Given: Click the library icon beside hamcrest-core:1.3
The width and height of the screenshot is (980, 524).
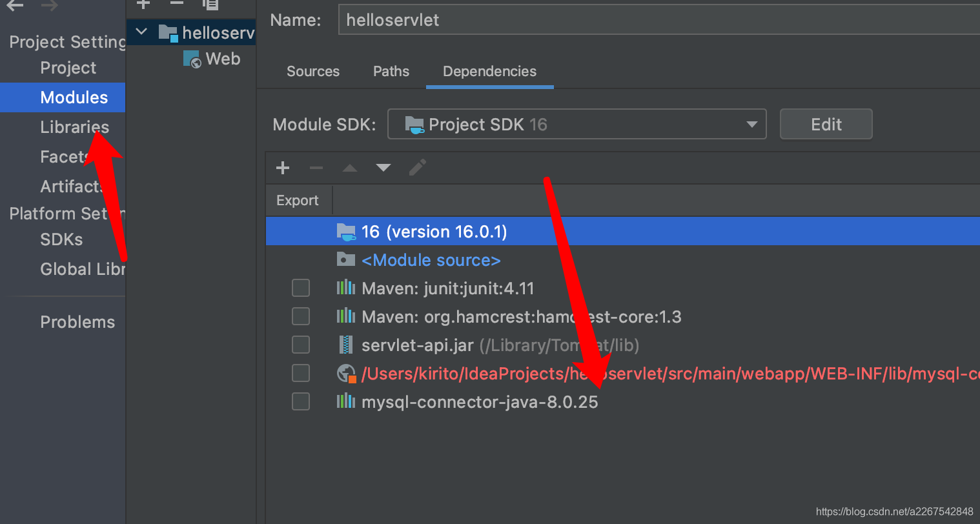Looking at the screenshot, I should click(x=346, y=316).
